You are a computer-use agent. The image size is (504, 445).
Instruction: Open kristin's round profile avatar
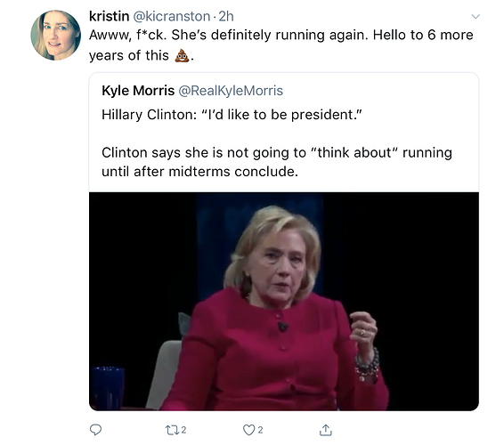tap(55, 35)
